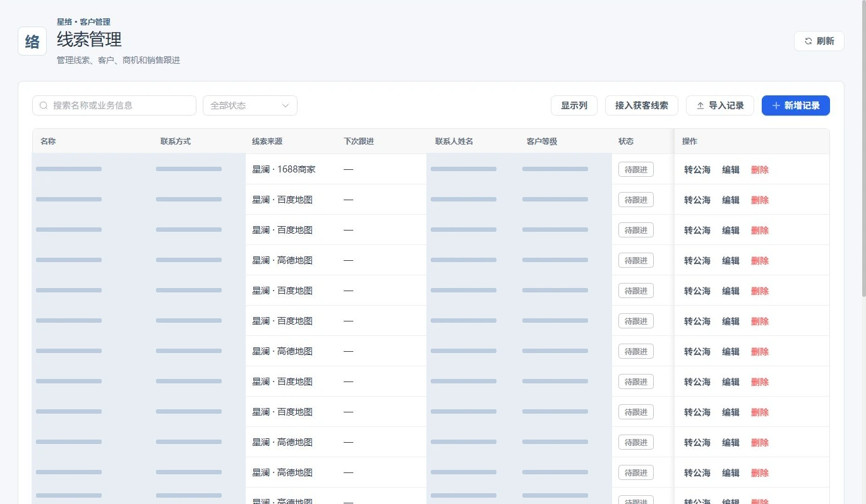Select the cell 星澜 · 1688商家
This screenshot has width=866, height=504.
point(284,169)
